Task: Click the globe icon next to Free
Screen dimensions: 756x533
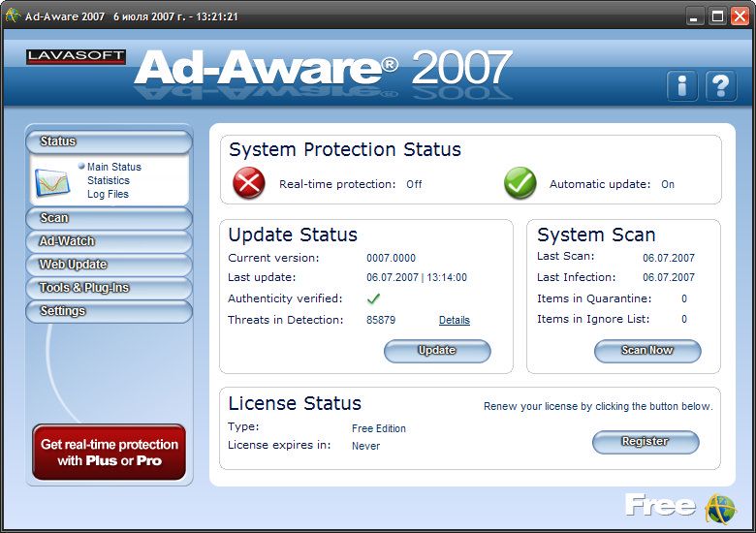Action: pyautogui.click(x=720, y=507)
